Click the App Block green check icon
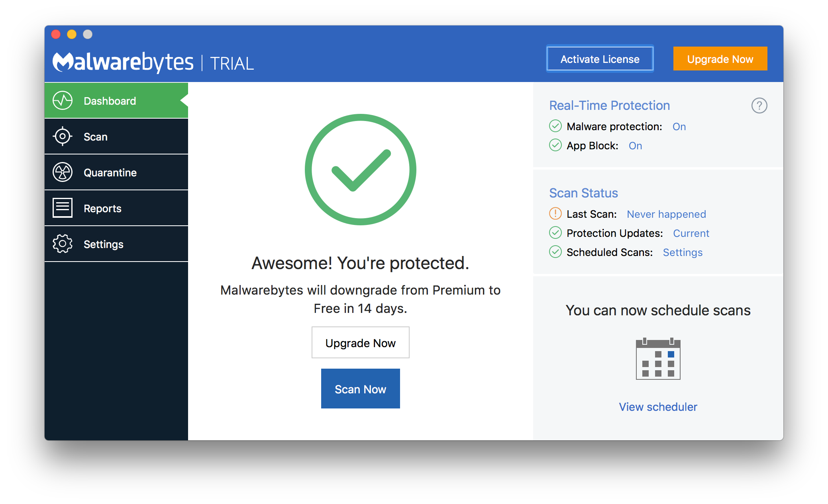Viewport: 828px width, 504px height. point(555,145)
